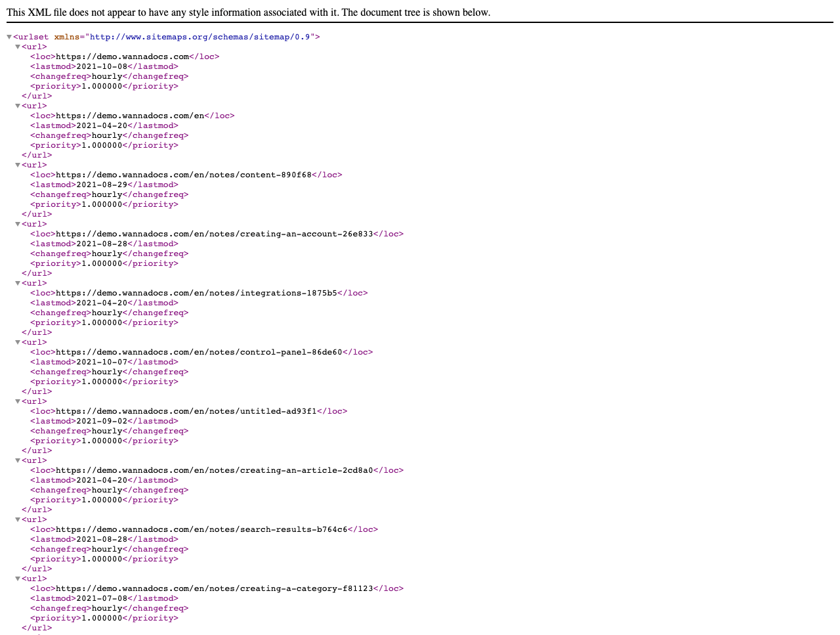Collapse the root urlset node
The height and width of the screenshot is (635, 840).
pyautogui.click(x=9, y=37)
